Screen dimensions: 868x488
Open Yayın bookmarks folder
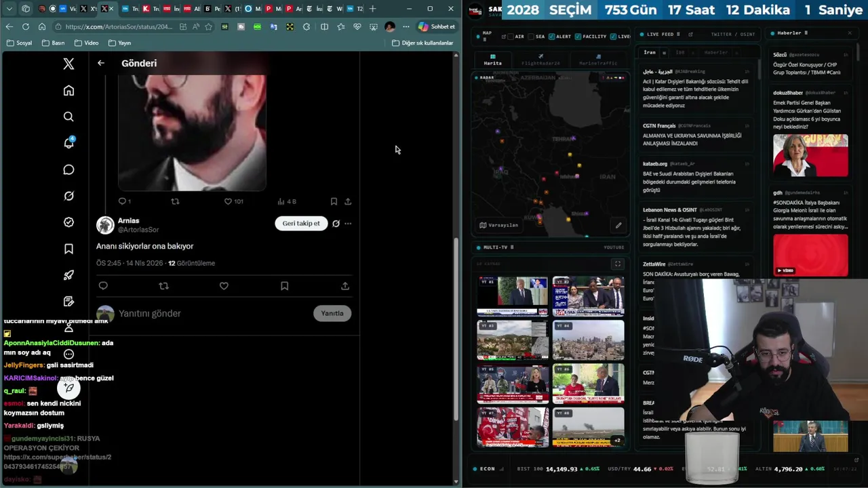(x=119, y=43)
